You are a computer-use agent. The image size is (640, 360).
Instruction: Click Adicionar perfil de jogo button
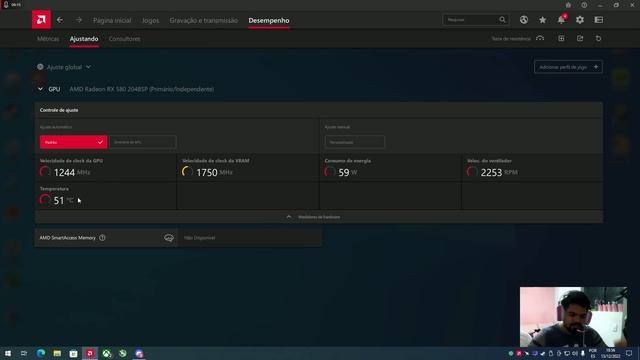pyautogui.click(x=568, y=67)
